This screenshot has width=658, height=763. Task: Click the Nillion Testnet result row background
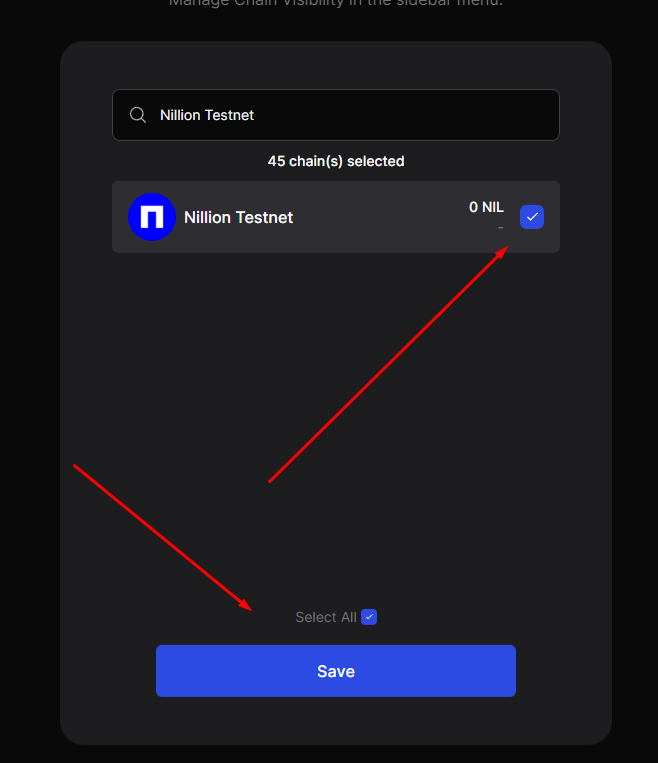[336, 217]
